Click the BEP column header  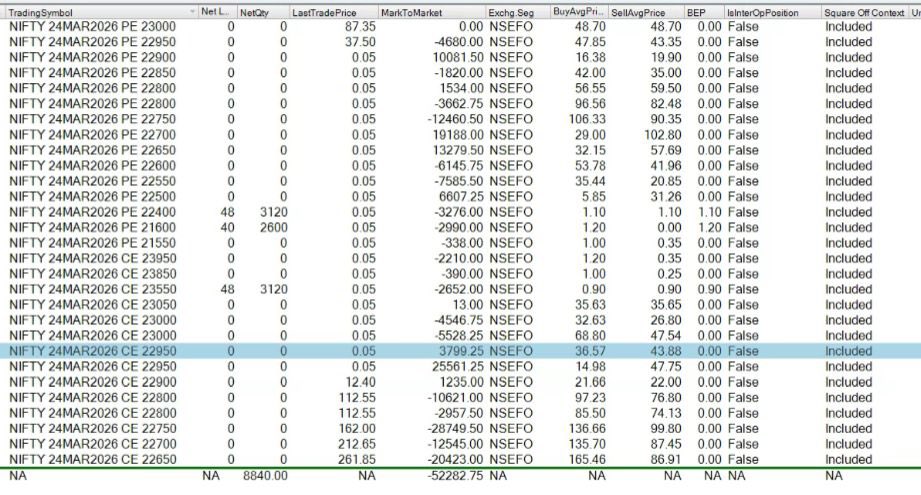click(696, 12)
